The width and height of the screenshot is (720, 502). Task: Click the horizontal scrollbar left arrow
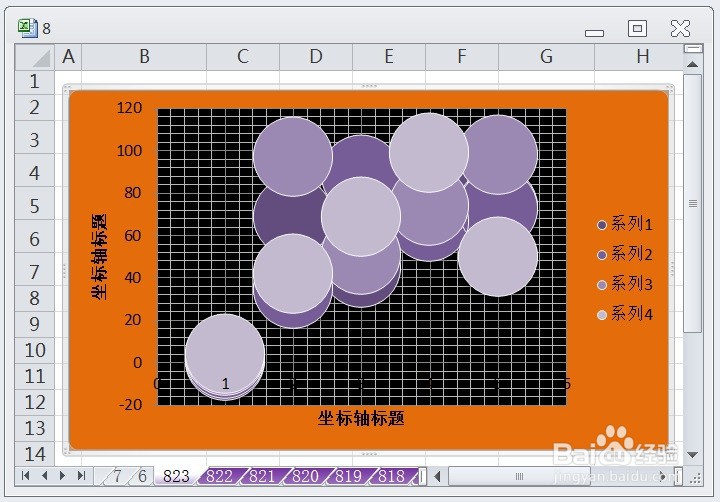click(x=437, y=477)
